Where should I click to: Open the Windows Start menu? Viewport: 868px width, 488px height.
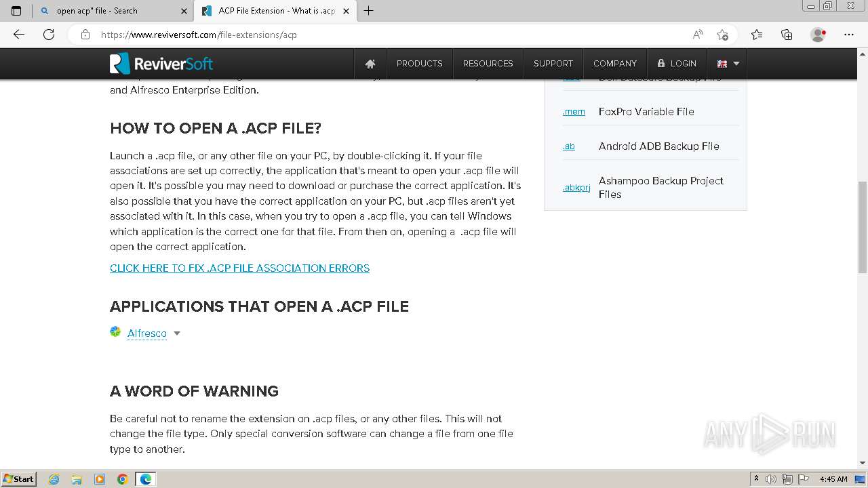18,479
